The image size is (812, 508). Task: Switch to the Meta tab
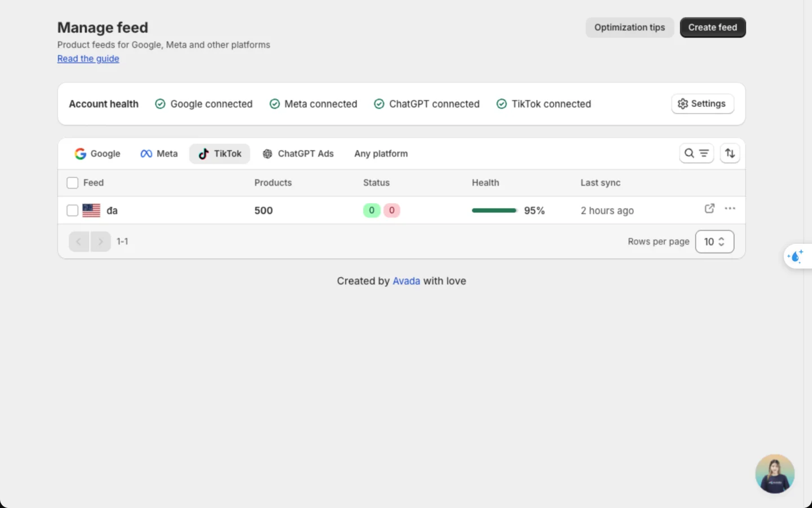pos(159,154)
